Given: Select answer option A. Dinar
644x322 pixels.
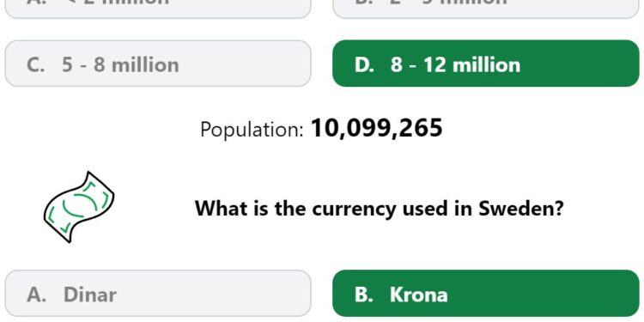Looking at the screenshot, I should tap(158, 294).
